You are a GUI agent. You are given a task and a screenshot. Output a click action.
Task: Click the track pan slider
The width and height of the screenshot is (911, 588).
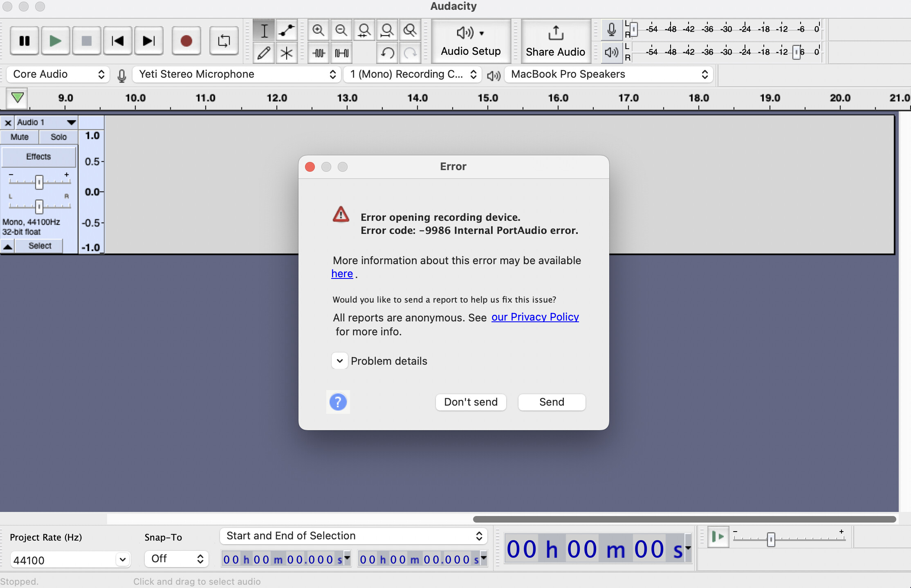click(39, 206)
